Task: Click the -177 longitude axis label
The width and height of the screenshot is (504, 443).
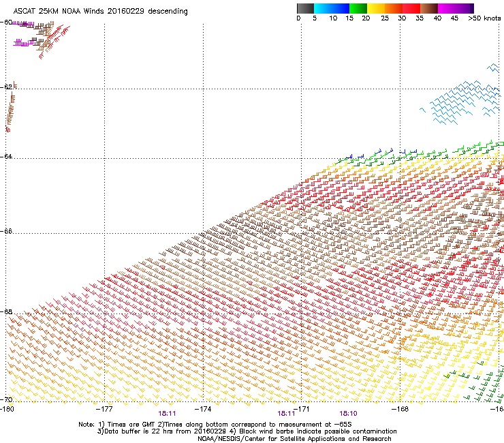Action: pos(104,409)
